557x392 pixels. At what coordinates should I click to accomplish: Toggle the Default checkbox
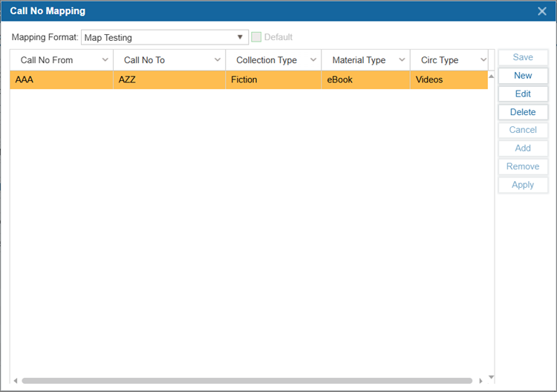256,37
